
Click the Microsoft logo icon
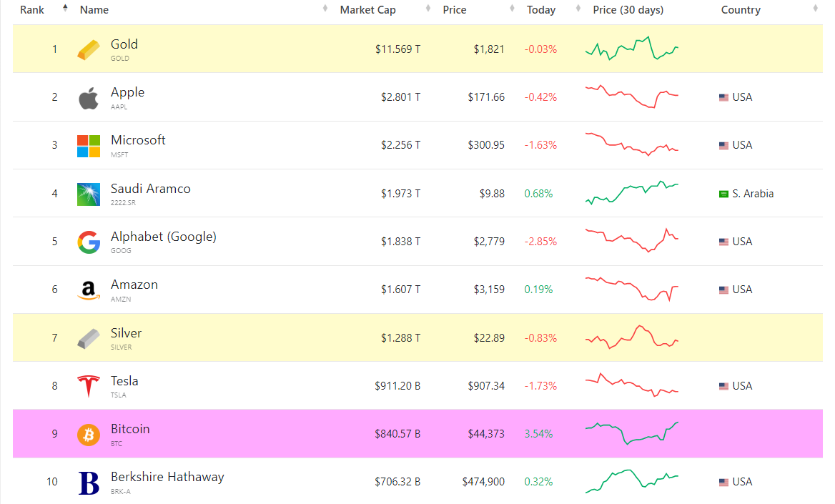[x=89, y=146]
